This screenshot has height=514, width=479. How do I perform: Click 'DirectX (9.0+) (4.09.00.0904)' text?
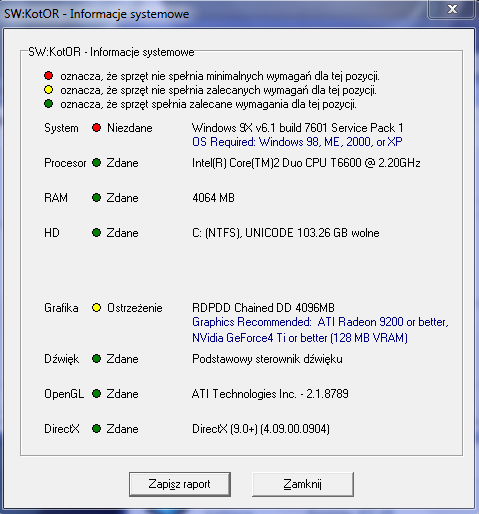click(261, 429)
